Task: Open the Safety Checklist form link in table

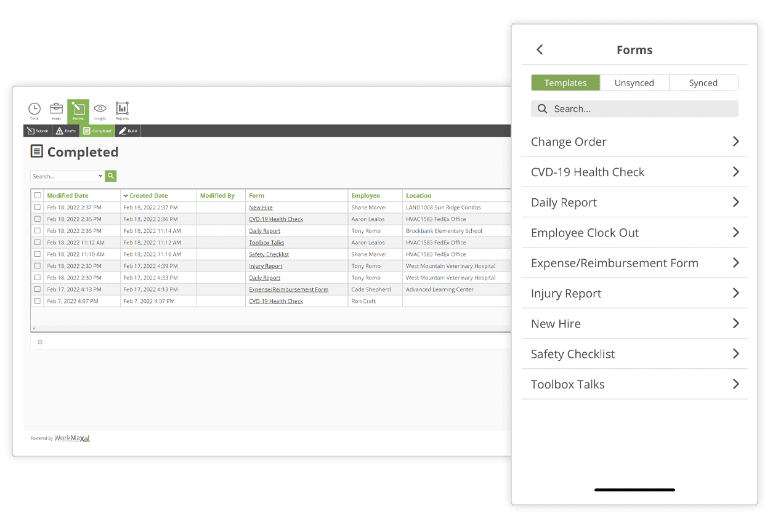Action: click(269, 254)
